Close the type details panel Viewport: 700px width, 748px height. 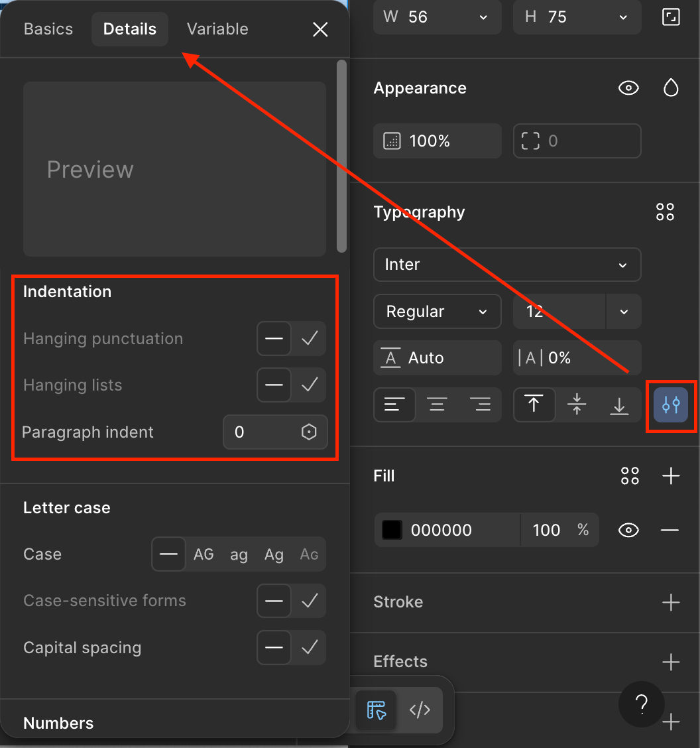click(x=320, y=29)
